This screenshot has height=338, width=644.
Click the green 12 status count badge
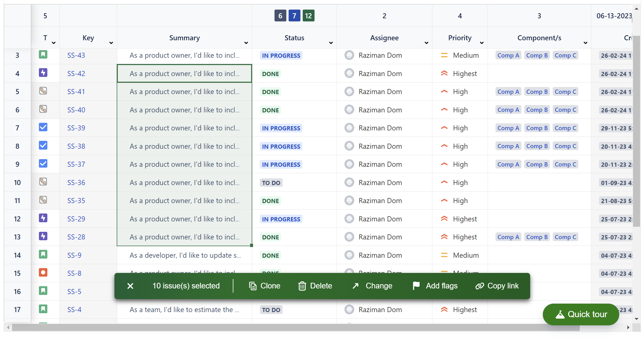click(x=308, y=16)
